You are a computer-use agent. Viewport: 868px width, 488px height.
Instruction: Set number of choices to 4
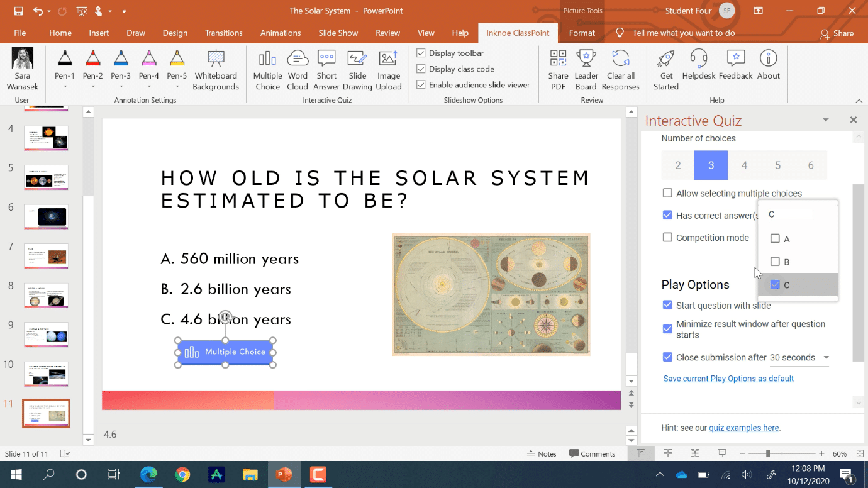744,165
